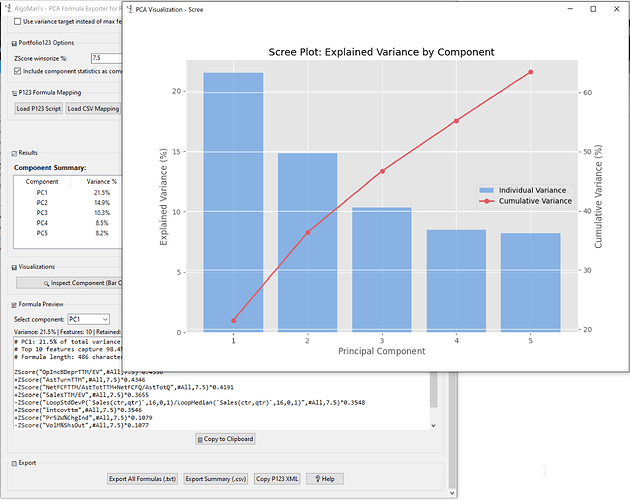The image size is (630, 500).
Task: Open the Help button
Action: 322,479
